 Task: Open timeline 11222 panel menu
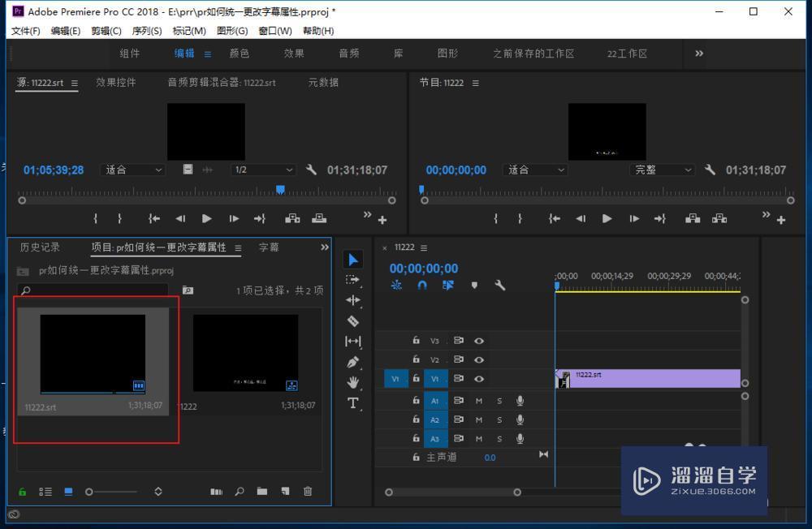pyautogui.click(x=424, y=248)
